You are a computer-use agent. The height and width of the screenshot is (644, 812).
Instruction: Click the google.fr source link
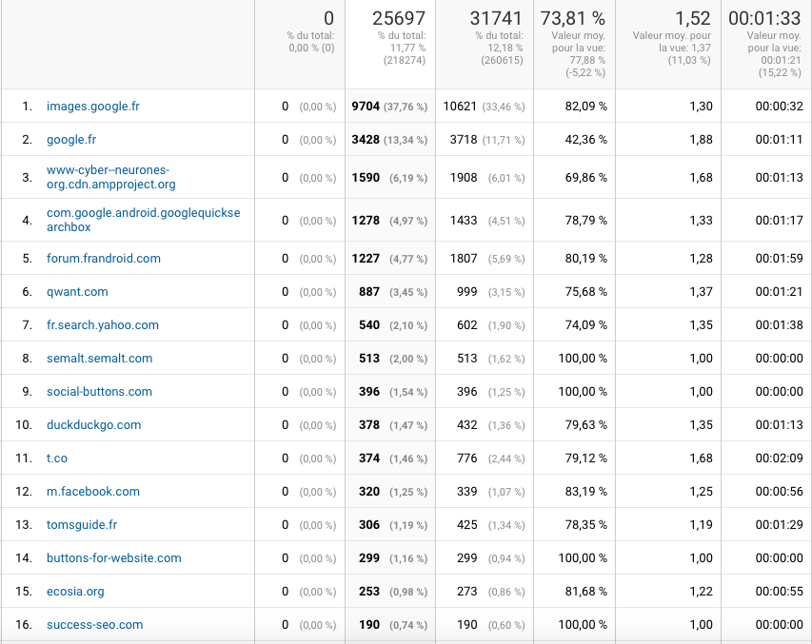[71, 140]
